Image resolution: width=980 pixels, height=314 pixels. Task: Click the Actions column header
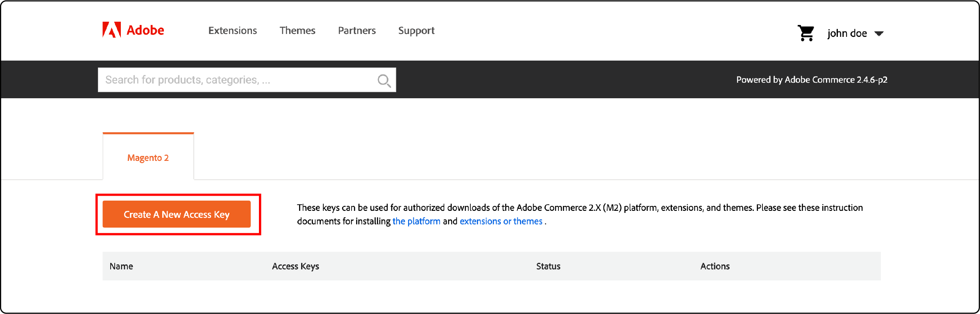point(715,267)
